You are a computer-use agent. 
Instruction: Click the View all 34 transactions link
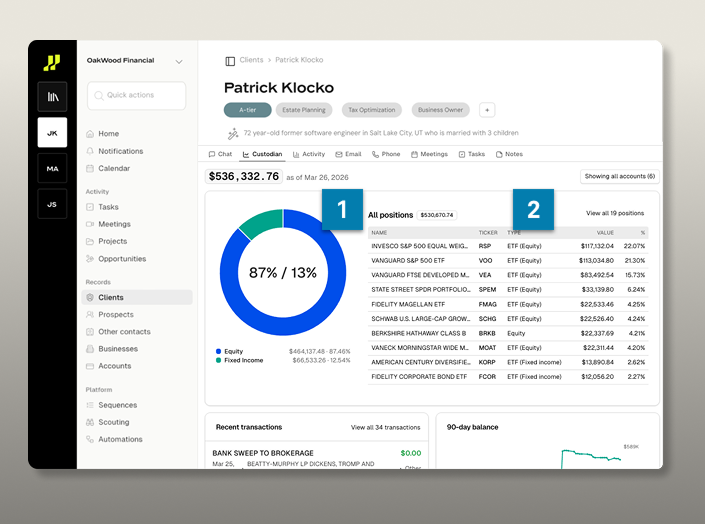pos(385,427)
